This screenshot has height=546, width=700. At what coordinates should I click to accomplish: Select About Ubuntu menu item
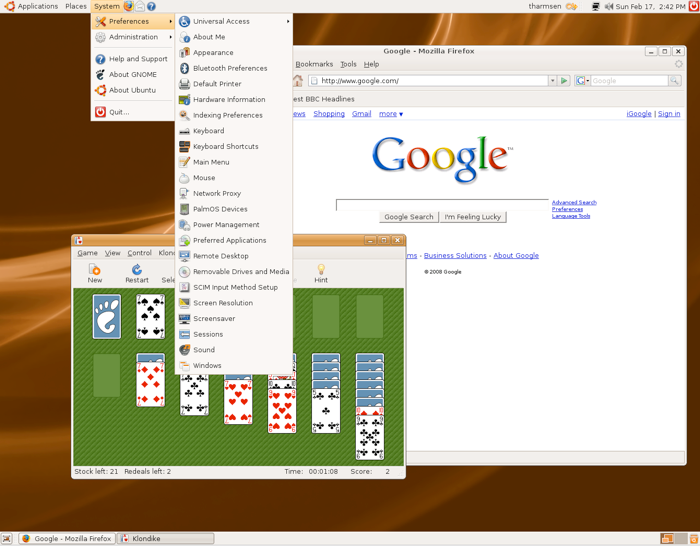(x=133, y=90)
